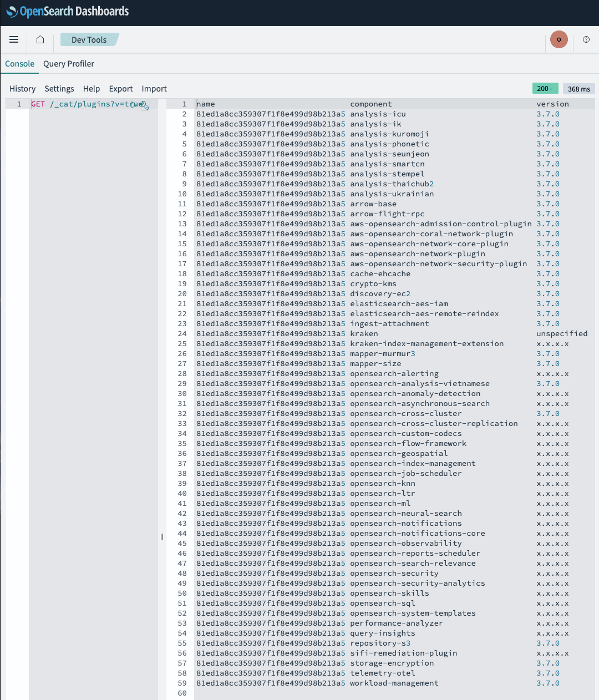The image size is (599, 700).
Task: Click the node name on the analysis-ik row
Action: 271,124
